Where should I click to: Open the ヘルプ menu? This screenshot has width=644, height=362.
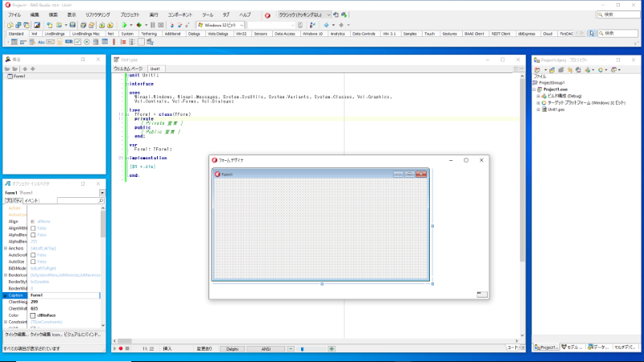click(246, 14)
